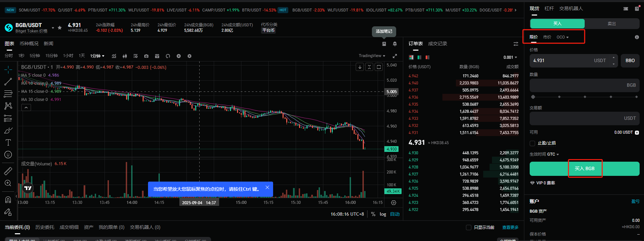This screenshot has width=644, height=241.
Task: Open the emoji sticker tool
Action: pyautogui.click(x=8, y=155)
